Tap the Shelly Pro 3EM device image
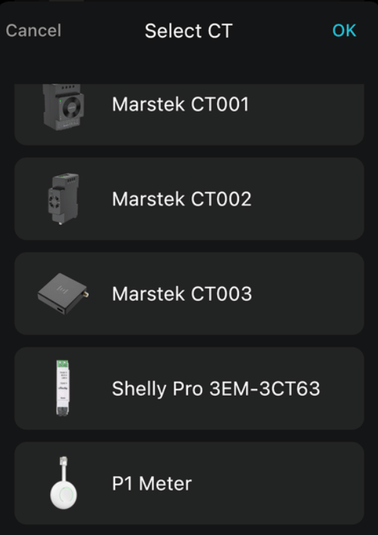 click(62, 388)
